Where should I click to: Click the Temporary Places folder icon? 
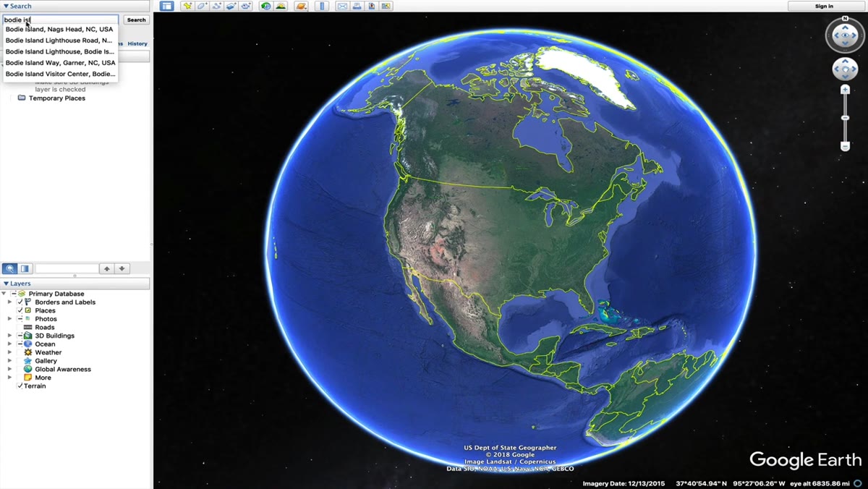point(22,98)
